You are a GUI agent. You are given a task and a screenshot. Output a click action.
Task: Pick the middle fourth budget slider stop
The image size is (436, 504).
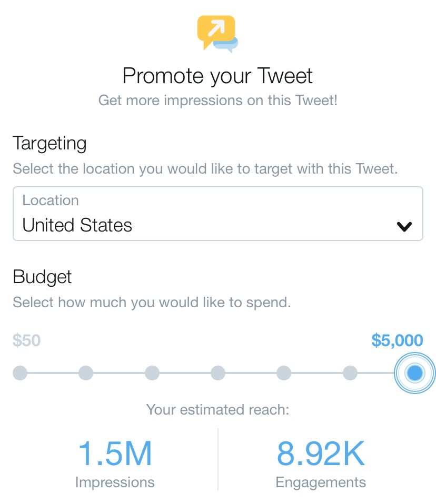click(218, 373)
